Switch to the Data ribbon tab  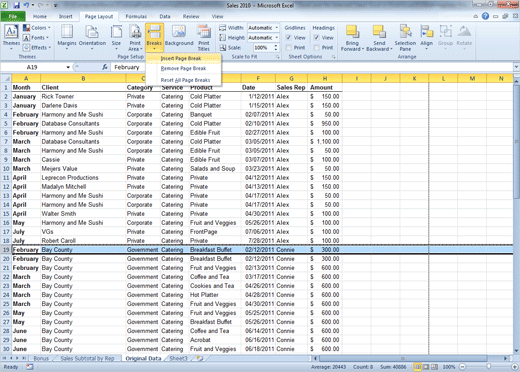pos(165,16)
